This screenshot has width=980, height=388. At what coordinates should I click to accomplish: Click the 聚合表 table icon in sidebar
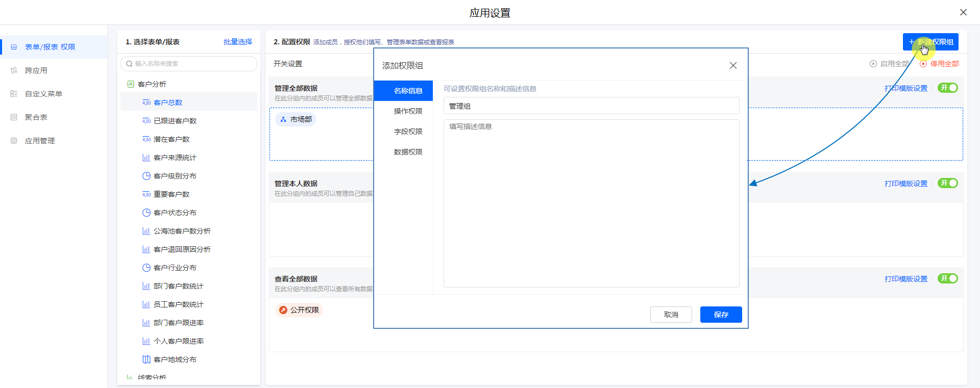pos(14,117)
